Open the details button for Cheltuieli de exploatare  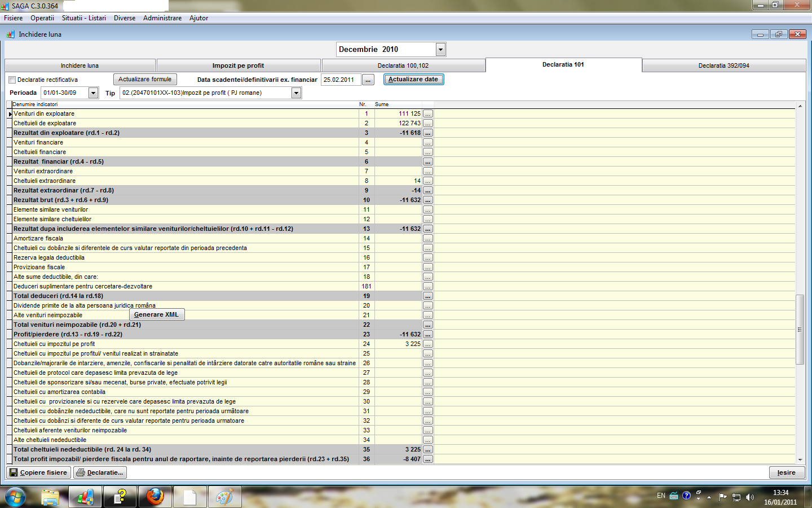428,123
